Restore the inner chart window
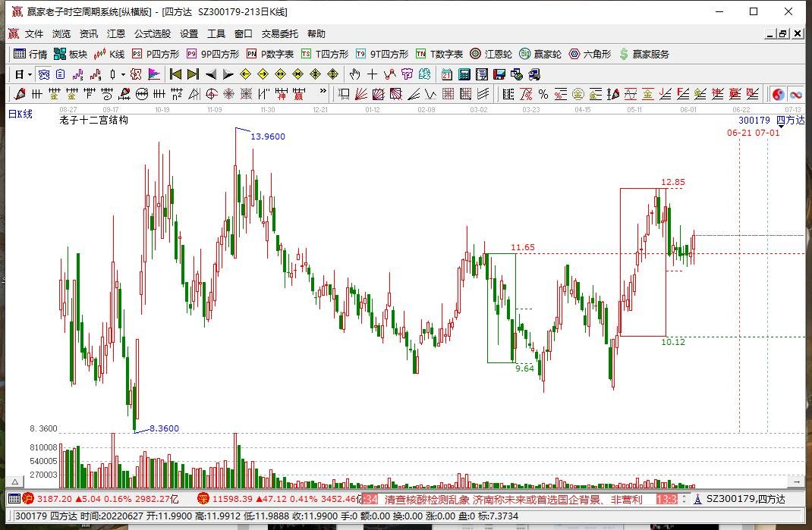The width and height of the screenshot is (812, 530). click(783, 33)
